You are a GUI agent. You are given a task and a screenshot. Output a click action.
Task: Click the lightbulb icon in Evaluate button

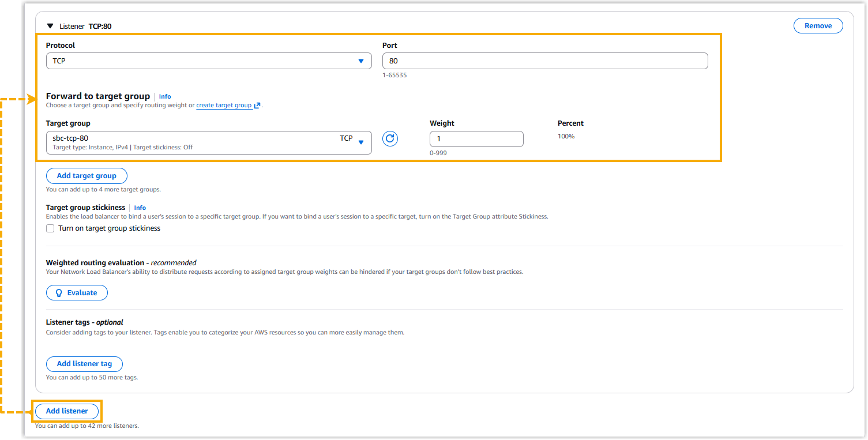pyautogui.click(x=58, y=293)
